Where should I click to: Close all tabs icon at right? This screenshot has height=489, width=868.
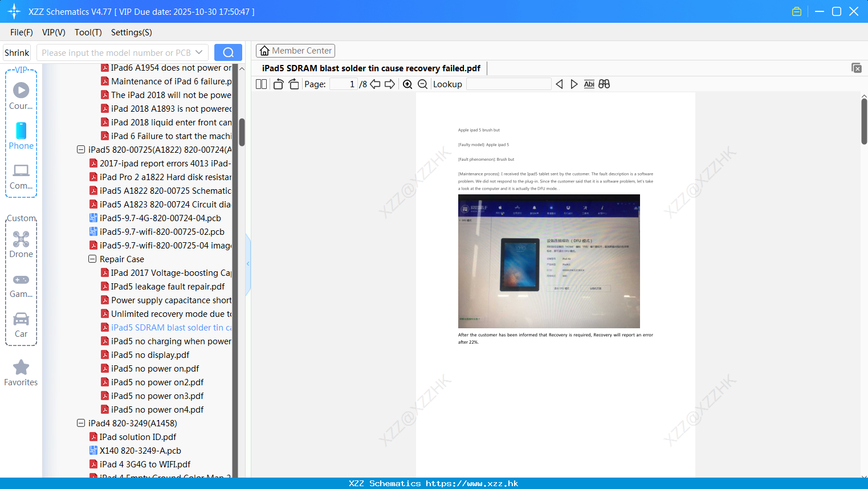pos(856,68)
